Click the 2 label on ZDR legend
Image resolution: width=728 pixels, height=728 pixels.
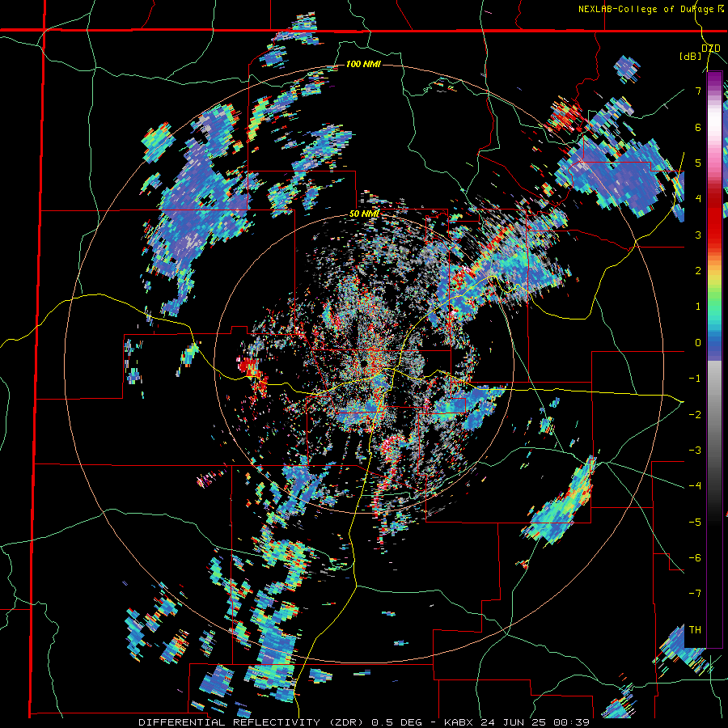(698, 271)
